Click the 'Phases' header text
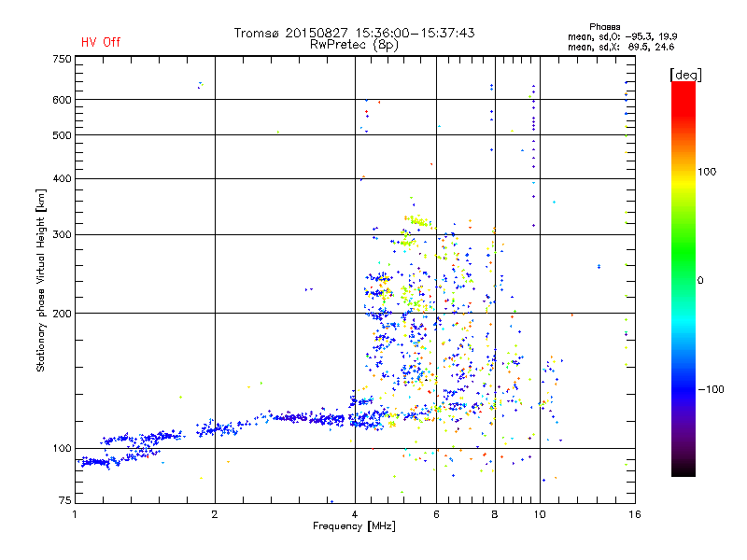This screenshot has width=747, height=560. 604,27
